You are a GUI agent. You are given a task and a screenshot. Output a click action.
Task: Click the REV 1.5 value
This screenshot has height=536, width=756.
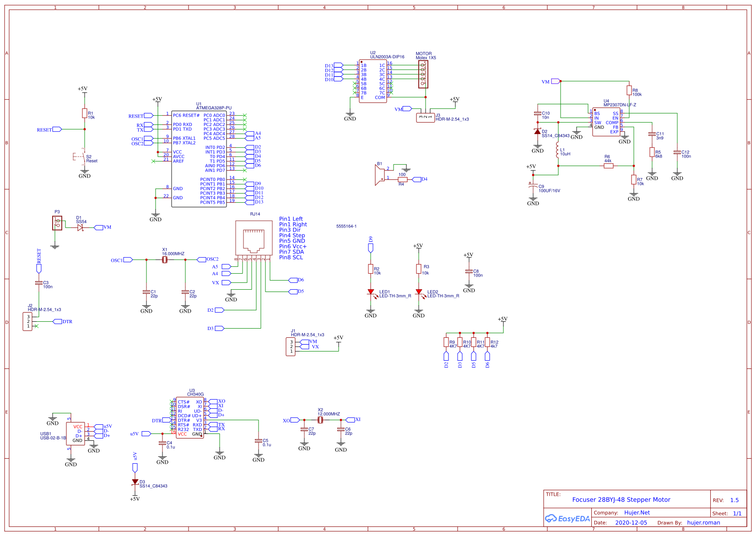734,499
